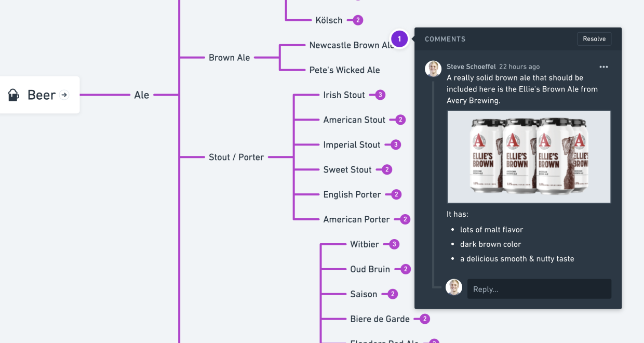The image size is (644, 343).
Task: Open the arrow link icon beside Beer
Action: tap(64, 95)
